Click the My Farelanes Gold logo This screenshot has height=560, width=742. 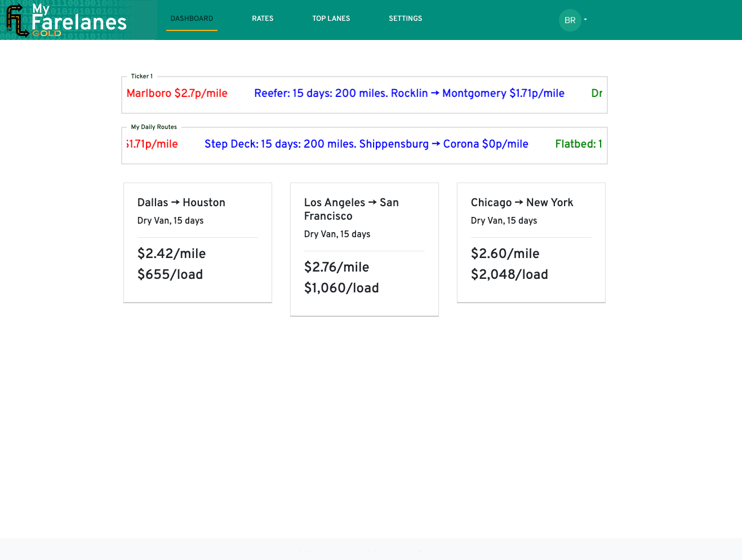coord(78,20)
